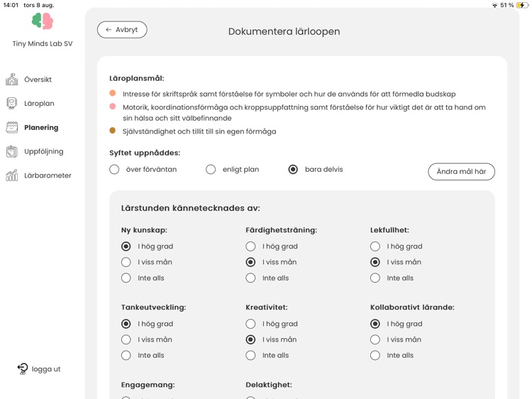Viewport: 532px width, 399px height.
Task: Open Översikt from the sidebar
Action: click(x=38, y=80)
